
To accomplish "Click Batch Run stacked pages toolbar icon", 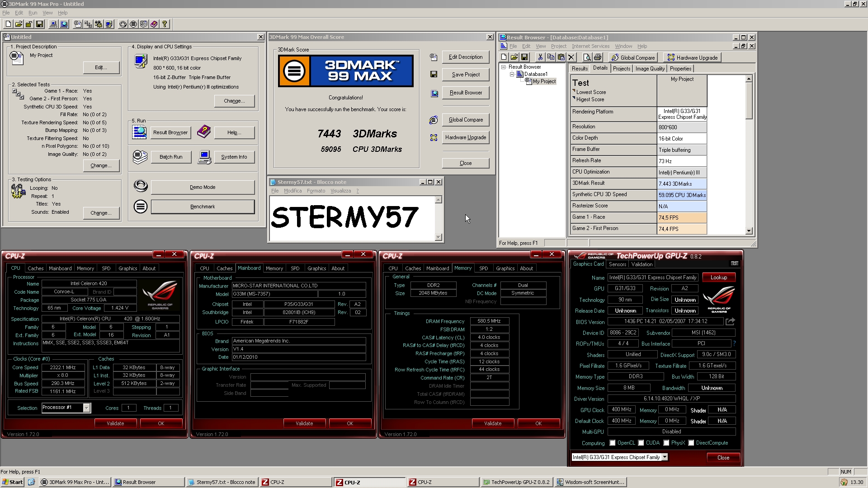I will (x=144, y=24).
